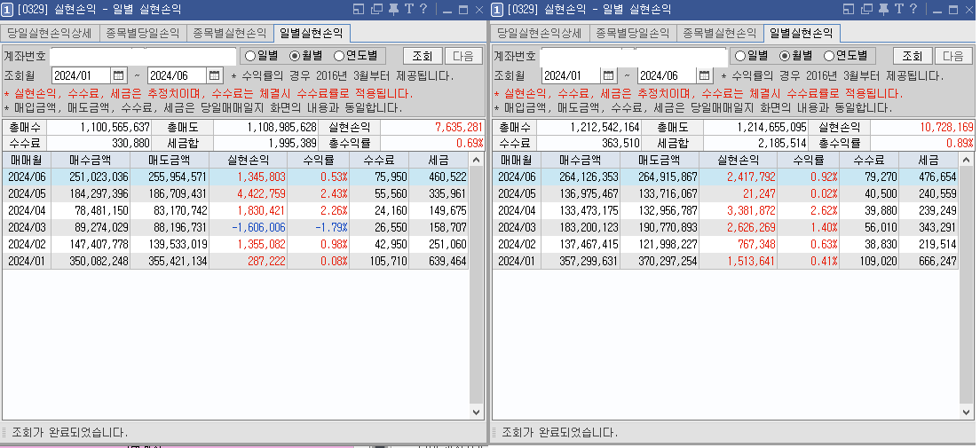The height and width of the screenshot is (448, 980).
Task: Switch to 당일실현손익상세 tab in right window
Action: [540, 33]
